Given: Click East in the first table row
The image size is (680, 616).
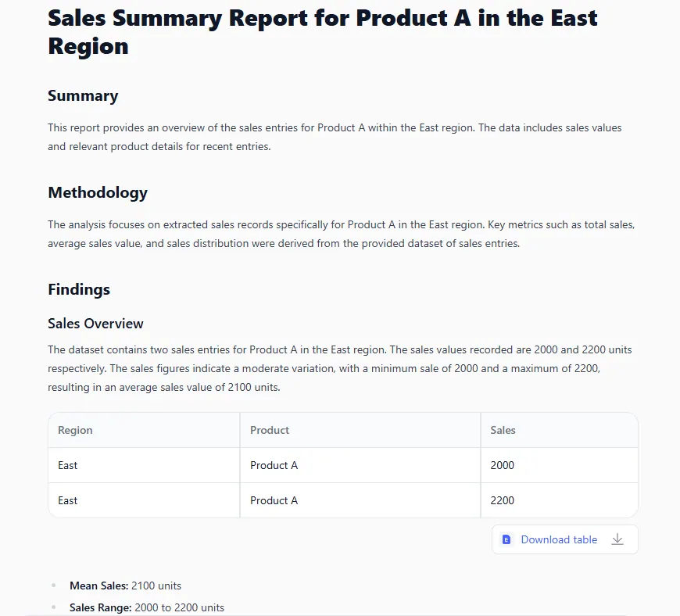Looking at the screenshot, I should pyautogui.click(x=68, y=465).
